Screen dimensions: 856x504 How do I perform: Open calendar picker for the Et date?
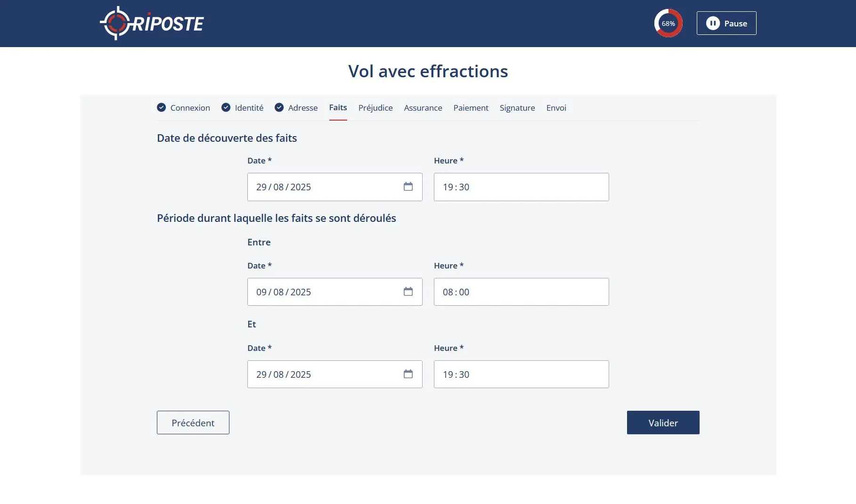[x=408, y=374]
